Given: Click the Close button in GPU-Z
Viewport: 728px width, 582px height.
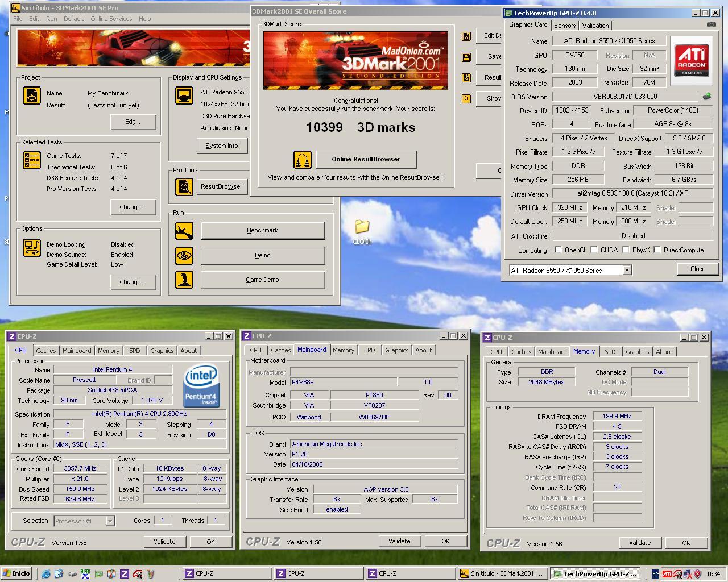Looking at the screenshot, I should click(x=698, y=269).
